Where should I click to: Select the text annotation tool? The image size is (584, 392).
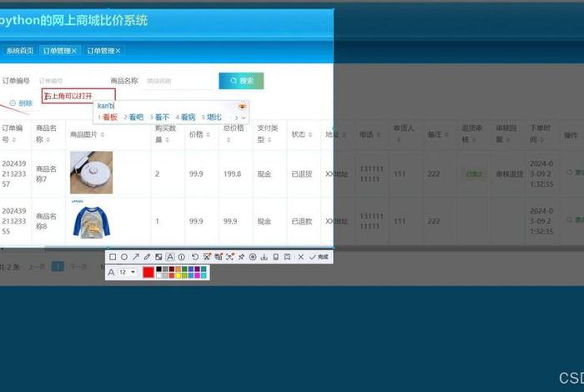pos(170,257)
